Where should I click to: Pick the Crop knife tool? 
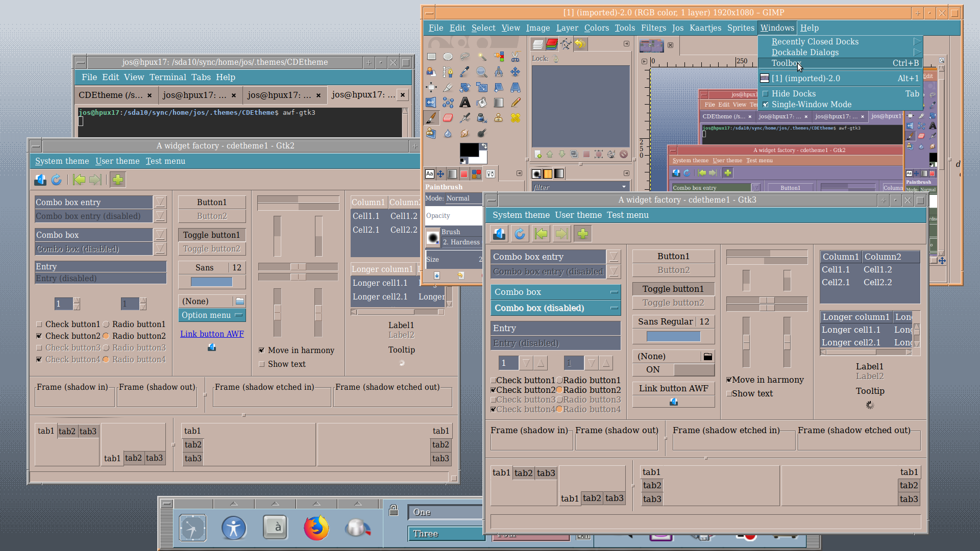(x=448, y=87)
